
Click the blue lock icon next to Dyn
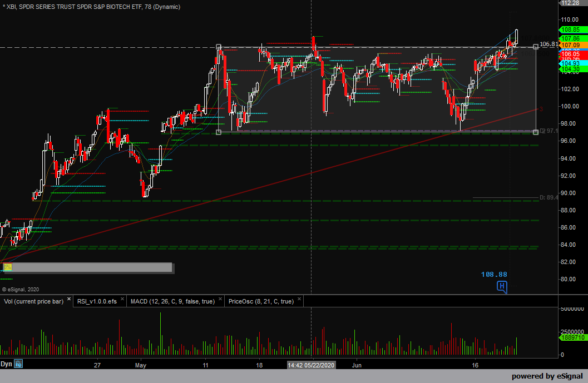[x=18, y=364]
